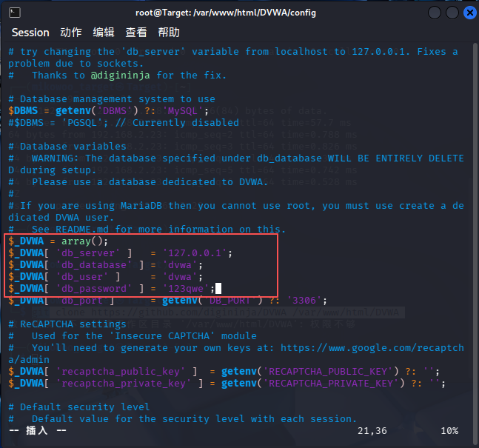Screen dimensions: 479x448
Task: Open the 动作 menu
Action: [x=71, y=33]
